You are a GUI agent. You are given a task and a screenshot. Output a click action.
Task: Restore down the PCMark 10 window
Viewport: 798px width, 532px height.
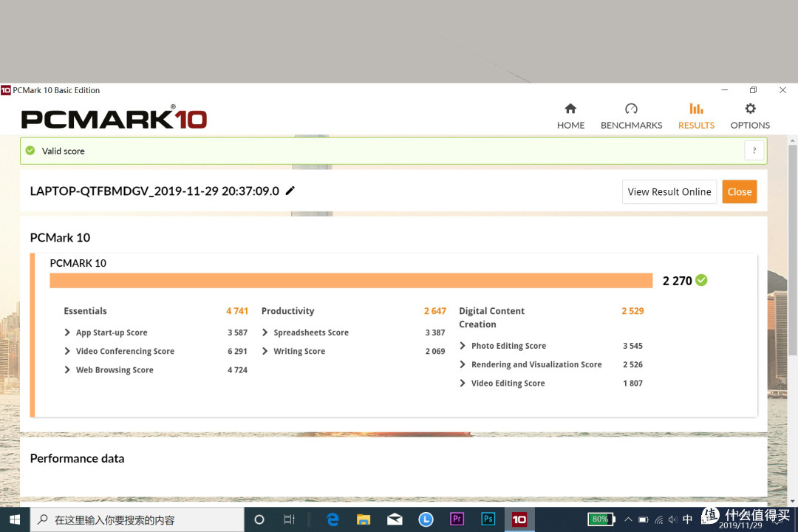pos(753,90)
